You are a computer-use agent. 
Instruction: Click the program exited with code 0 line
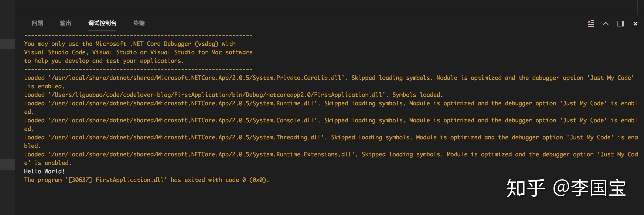(x=147, y=180)
